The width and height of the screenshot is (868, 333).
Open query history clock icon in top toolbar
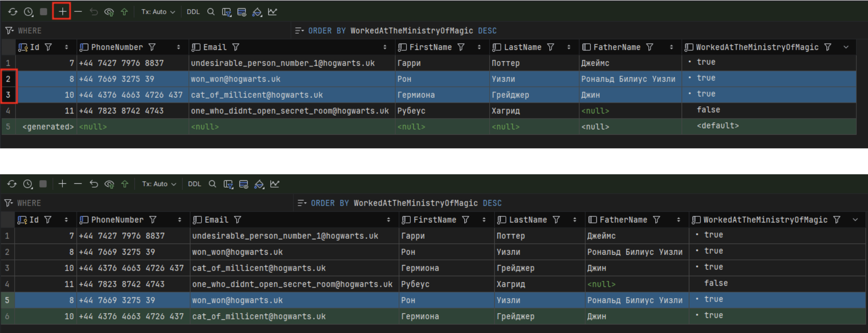coord(28,12)
